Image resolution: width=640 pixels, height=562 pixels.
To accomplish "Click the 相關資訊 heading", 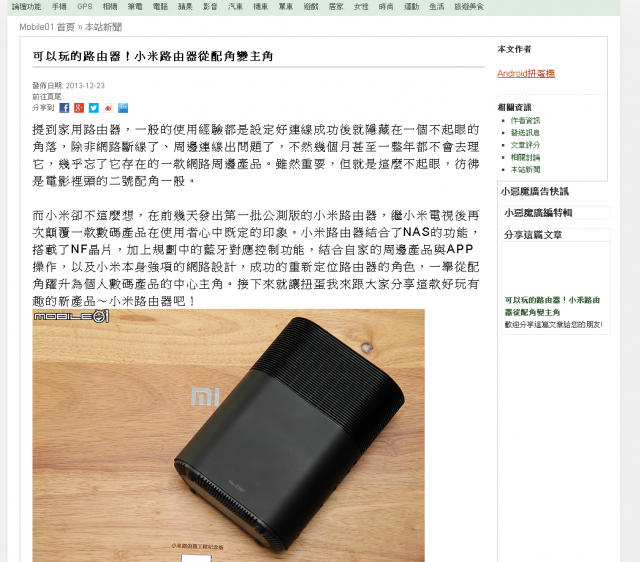I will click(514, 107).
